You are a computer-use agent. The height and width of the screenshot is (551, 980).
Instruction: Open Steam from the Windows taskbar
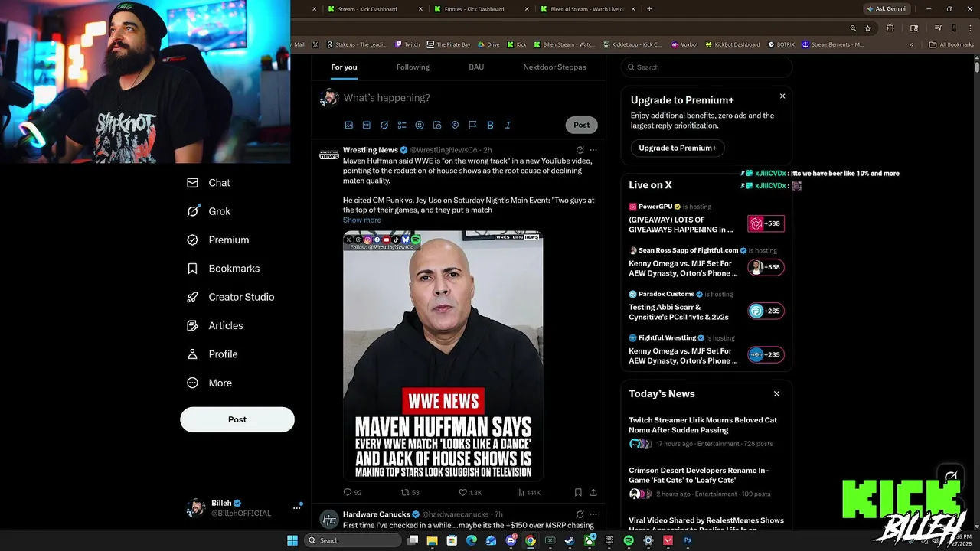570,540
